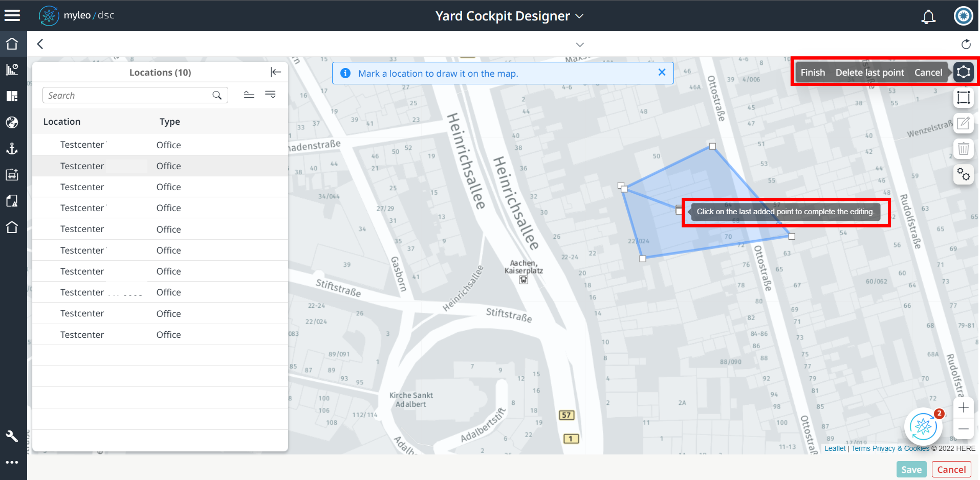This screenshot has height=480, width=980.
Task: Open the notifications bell
Action: (928, 16)
